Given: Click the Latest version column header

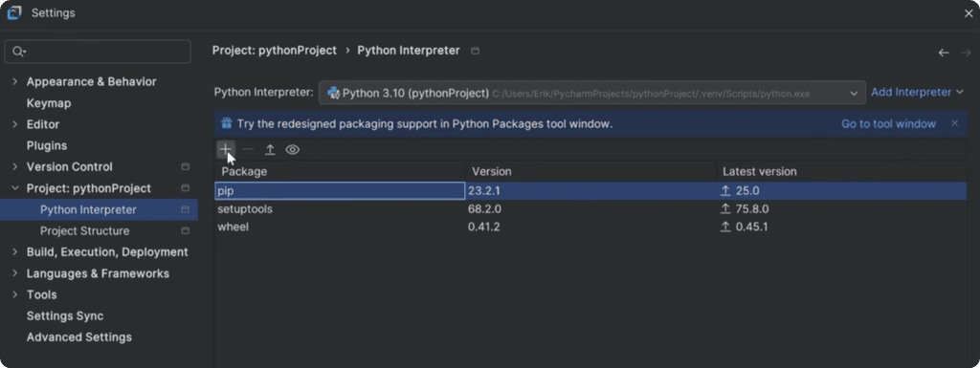Looking at the screenshot, I should tap(841, 171).
